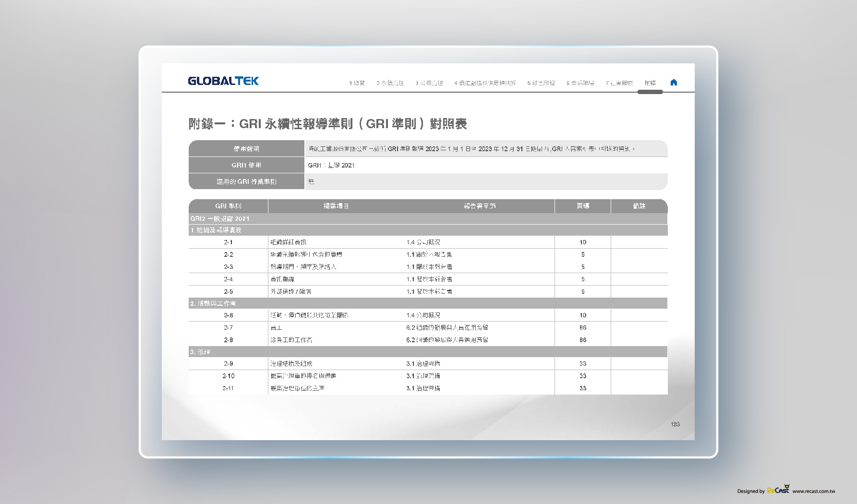Click '1.4 公司概況' in row 2-1
The width and height of the screenshot is (857, 504).
(423, 242)
